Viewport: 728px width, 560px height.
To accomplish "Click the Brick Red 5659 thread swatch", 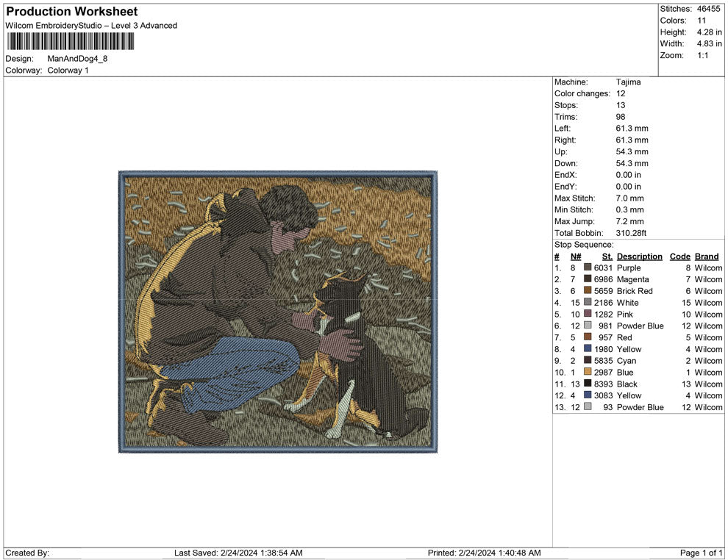I will tap(585, 291).
